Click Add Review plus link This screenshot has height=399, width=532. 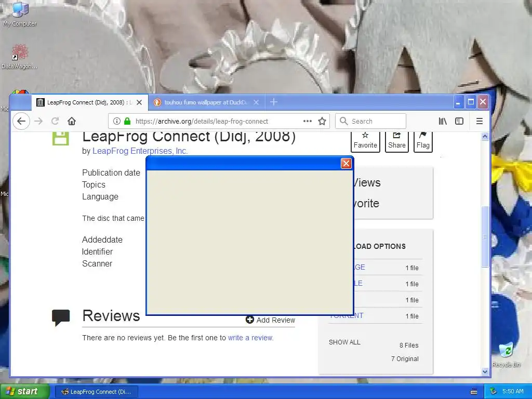[x=270, y=320]
